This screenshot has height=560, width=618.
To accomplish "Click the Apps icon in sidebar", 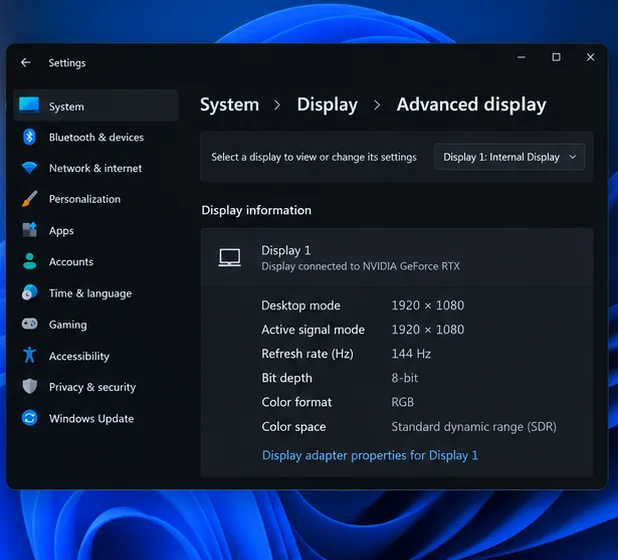I will coord(30,229).
